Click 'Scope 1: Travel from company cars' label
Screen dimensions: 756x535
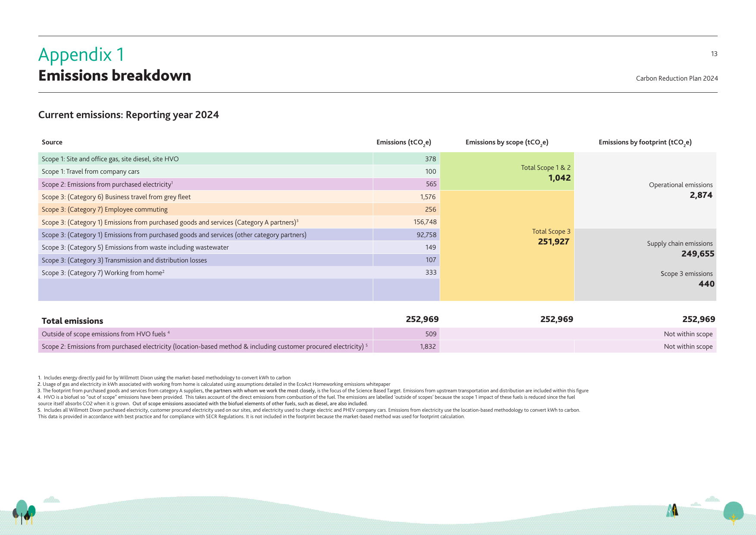[x=91, y=172]
